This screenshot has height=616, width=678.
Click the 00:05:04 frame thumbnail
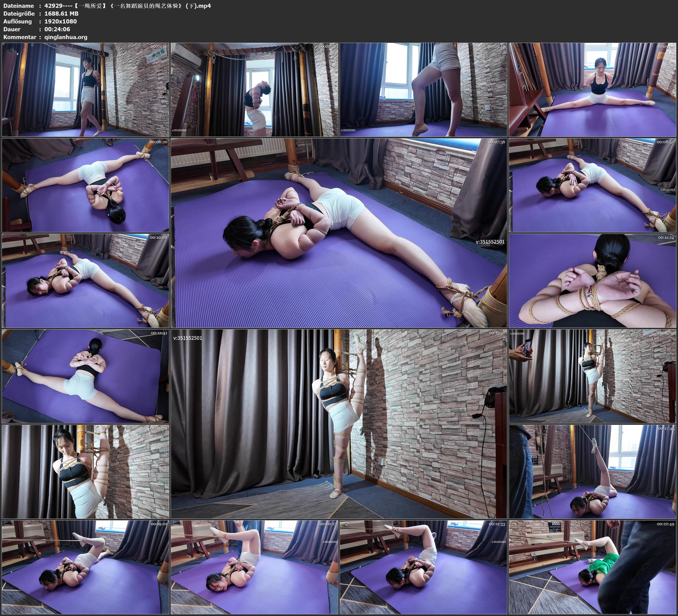(592, 89)
